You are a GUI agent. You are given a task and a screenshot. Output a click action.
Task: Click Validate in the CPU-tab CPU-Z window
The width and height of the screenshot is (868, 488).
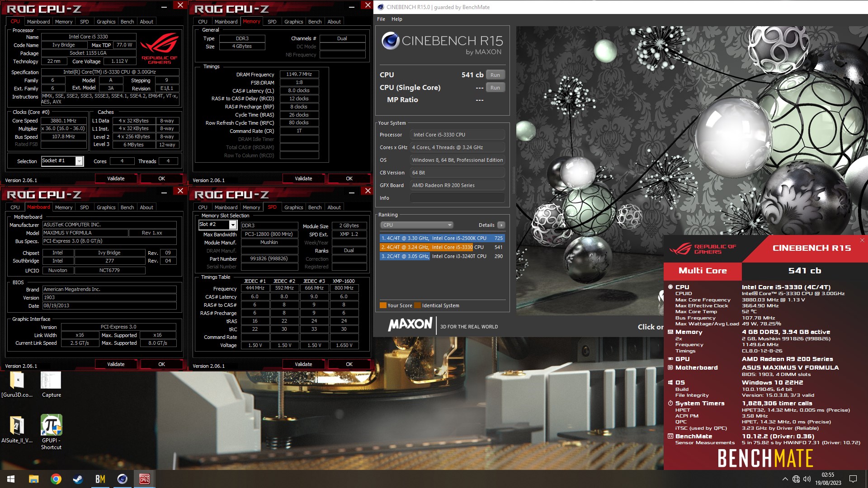(116, 178)
